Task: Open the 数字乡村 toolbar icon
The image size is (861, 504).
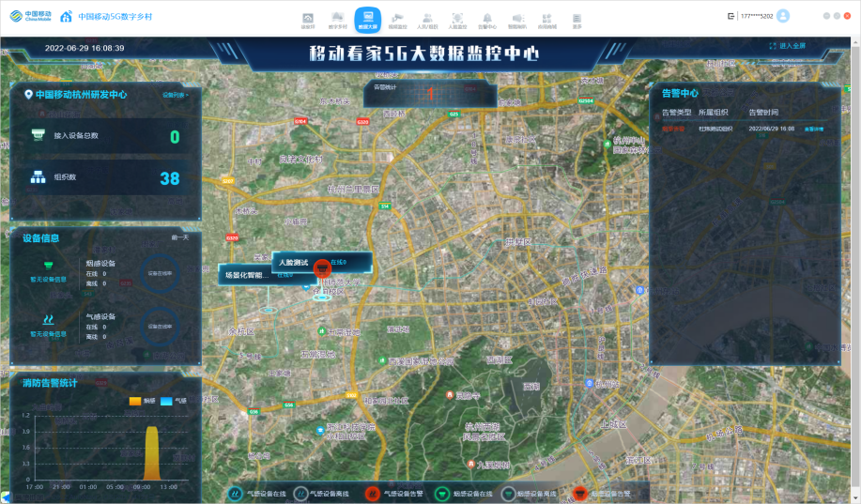Action: tap(337, 19)
